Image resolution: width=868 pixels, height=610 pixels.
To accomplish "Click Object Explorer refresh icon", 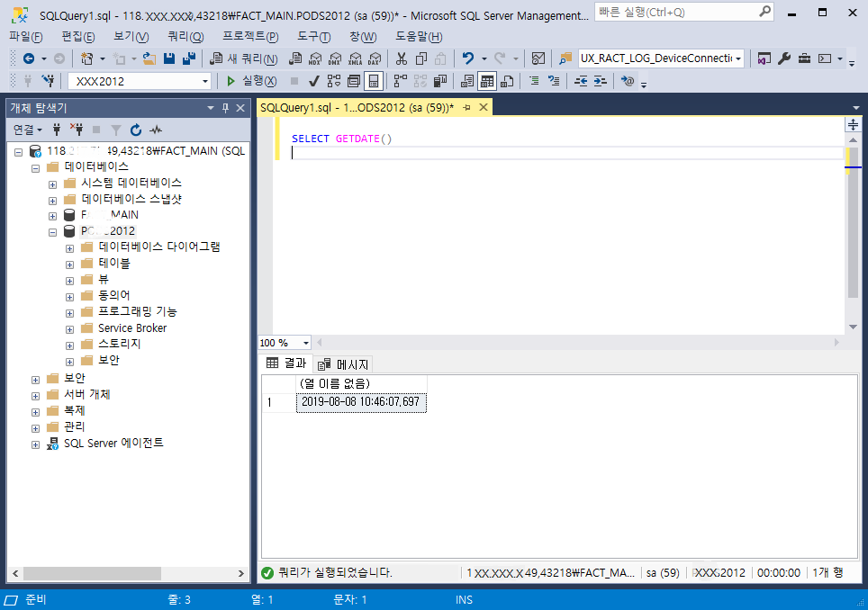I will click(136, 130).
